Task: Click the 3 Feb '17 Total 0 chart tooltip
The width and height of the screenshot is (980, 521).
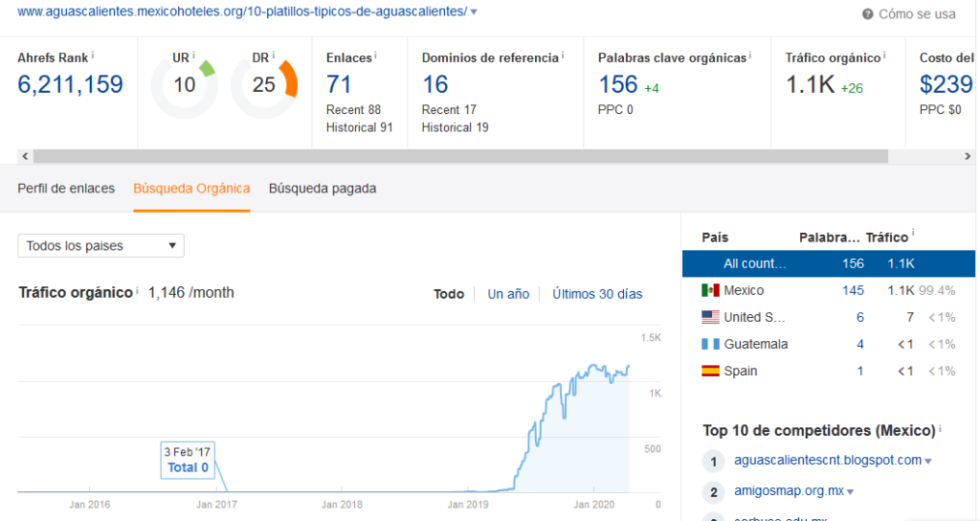Action: [x=188, y=461]
